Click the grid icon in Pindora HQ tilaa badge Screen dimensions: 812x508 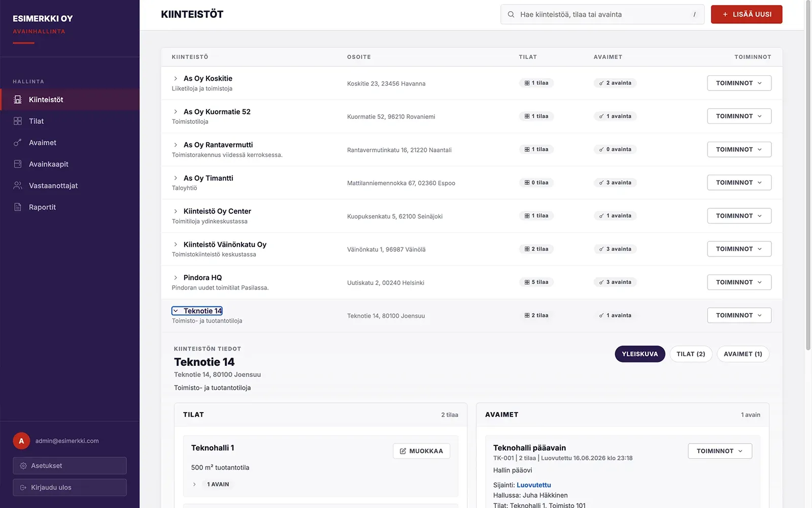tap(527, 282)
